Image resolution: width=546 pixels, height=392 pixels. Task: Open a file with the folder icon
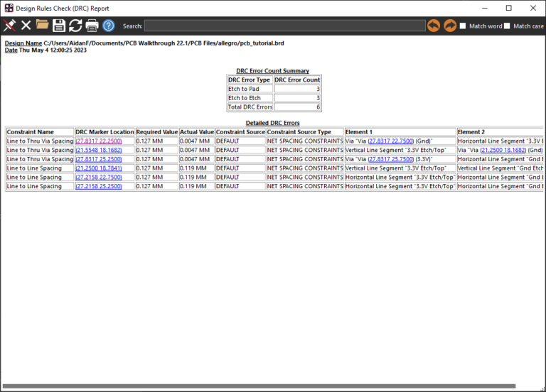click(42, 25)
